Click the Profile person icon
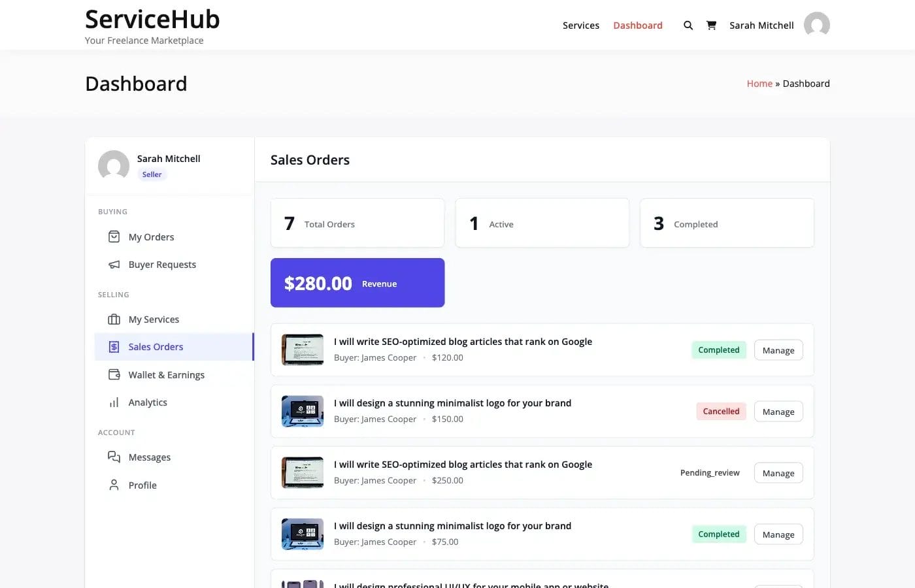 coord(114,485)
